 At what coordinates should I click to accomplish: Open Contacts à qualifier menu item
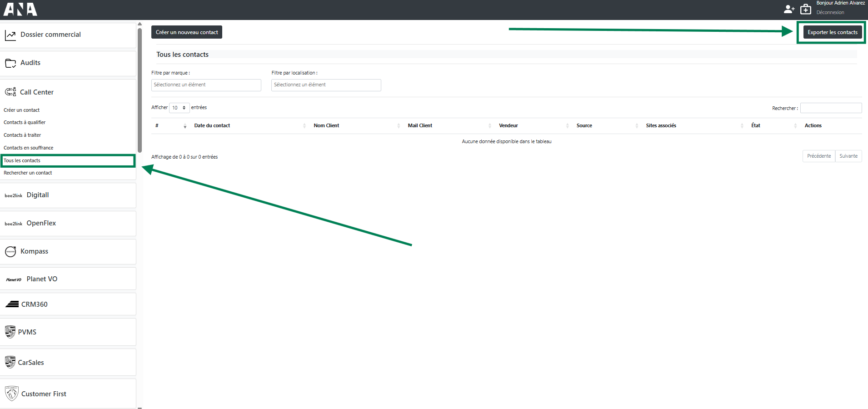click(25, 123)
